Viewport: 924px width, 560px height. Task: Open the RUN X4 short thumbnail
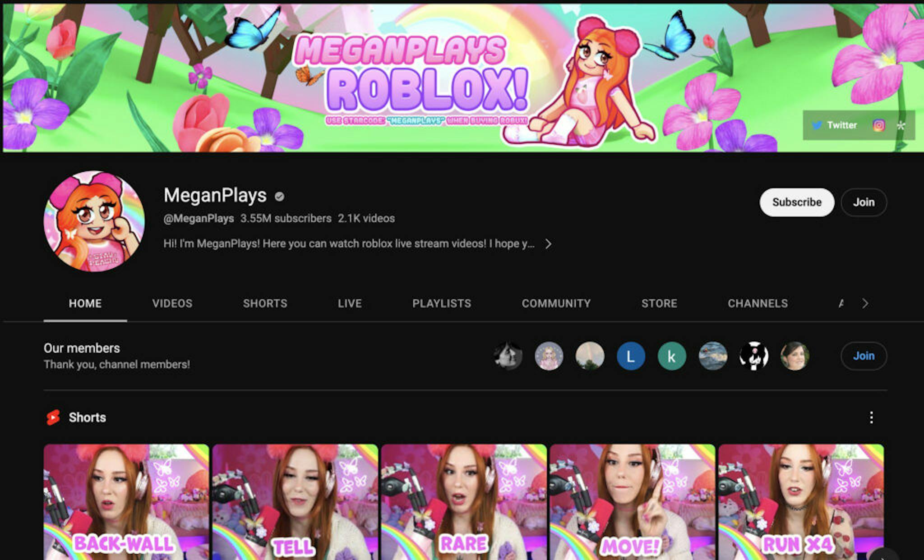[801, 502]
